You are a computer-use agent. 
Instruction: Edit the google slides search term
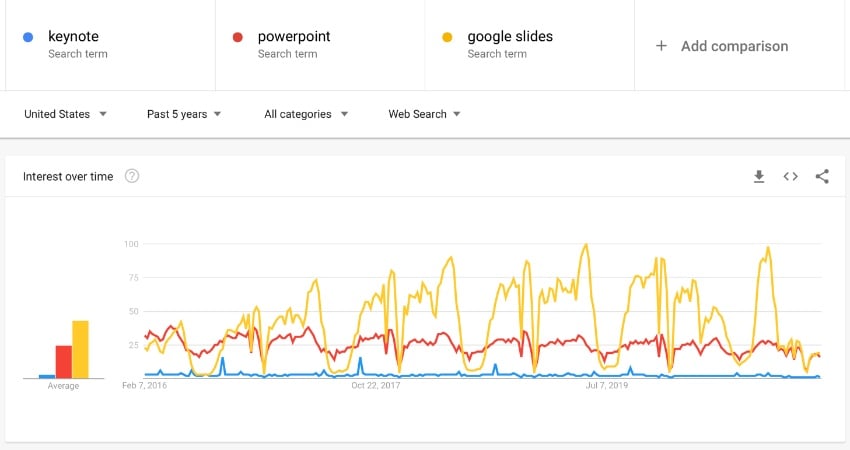(510, 37)
